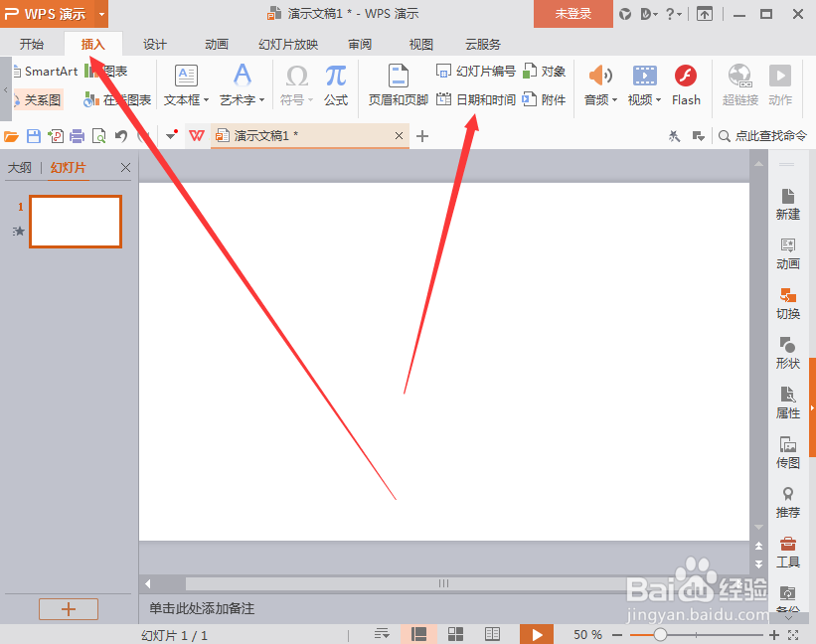Start slideshow with orange play button
The image size is (816, 644).
(x=537, y=634)
